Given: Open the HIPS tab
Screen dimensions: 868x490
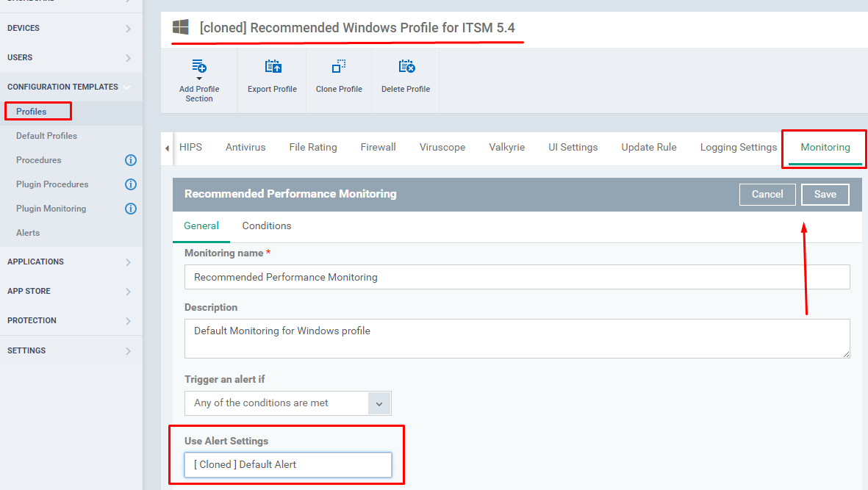Looking at the screenshot, I should pyautogui.click(x=190, y=147).
